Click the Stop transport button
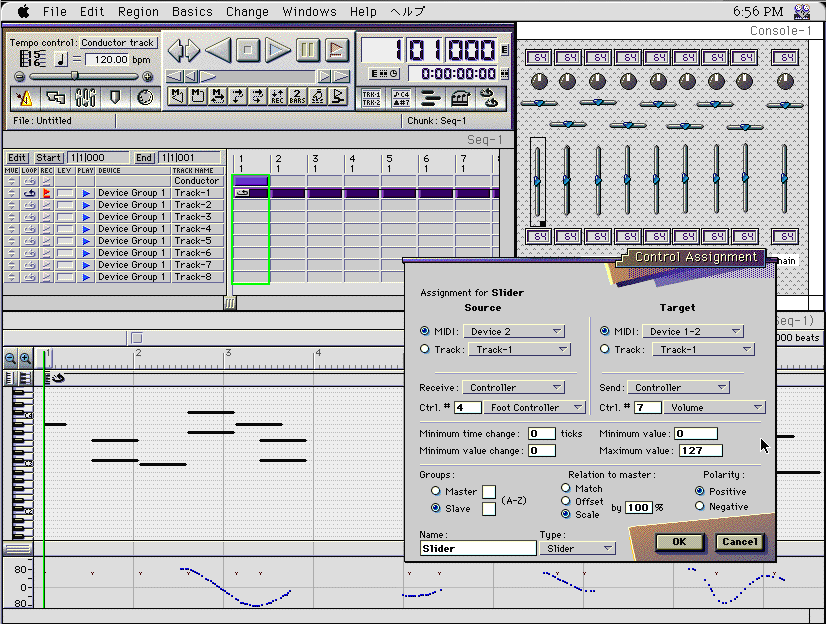 pos(248,49)
